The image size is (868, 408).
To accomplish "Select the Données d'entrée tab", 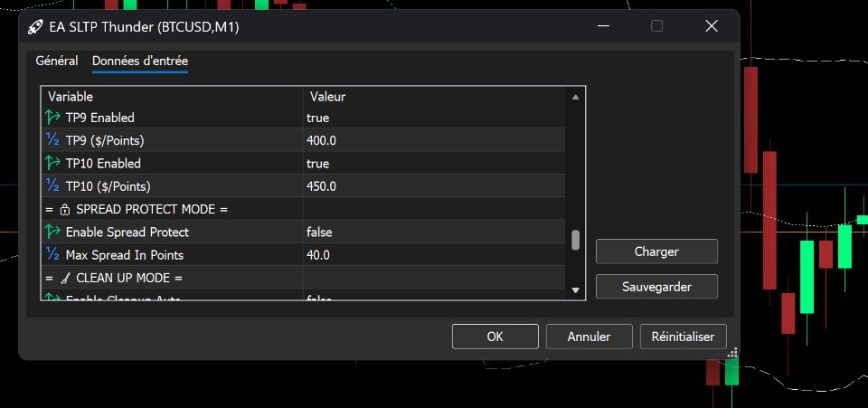I will tap(140, 61).
